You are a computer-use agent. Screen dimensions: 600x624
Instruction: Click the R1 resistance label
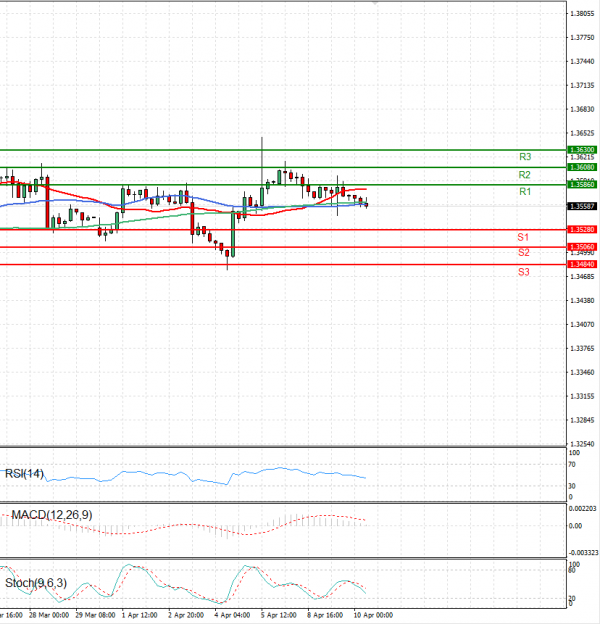tap(525, 192)
